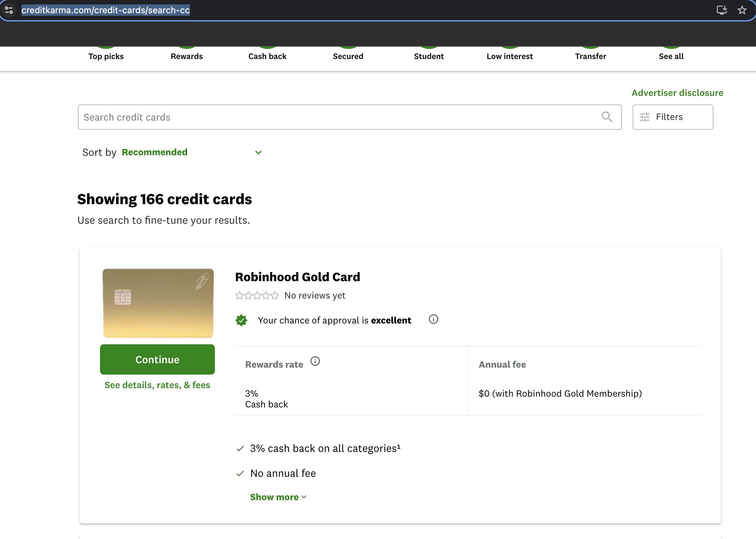Rate the card using the star rating
This screenshot has height=539, width=756.
257,295
